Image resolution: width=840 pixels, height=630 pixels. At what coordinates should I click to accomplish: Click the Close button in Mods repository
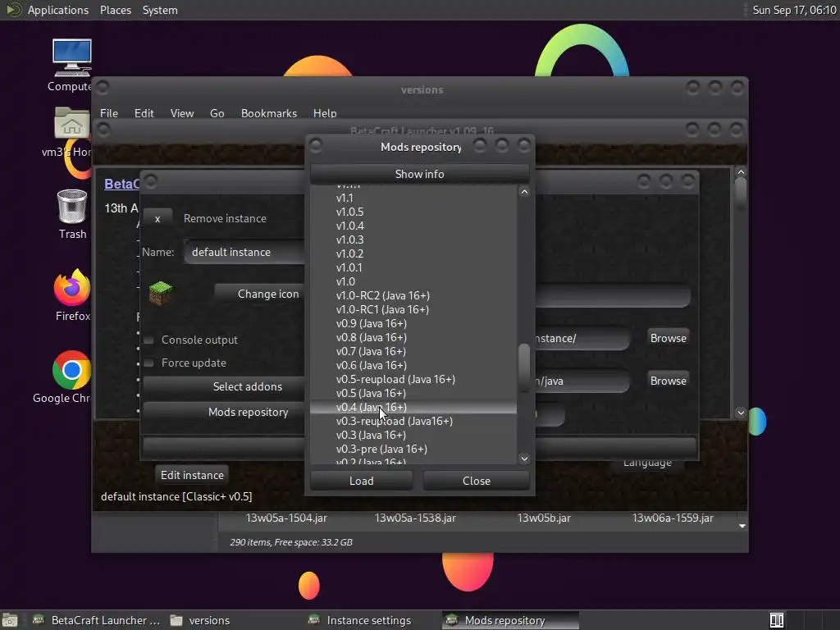click(x=476, y=481)
